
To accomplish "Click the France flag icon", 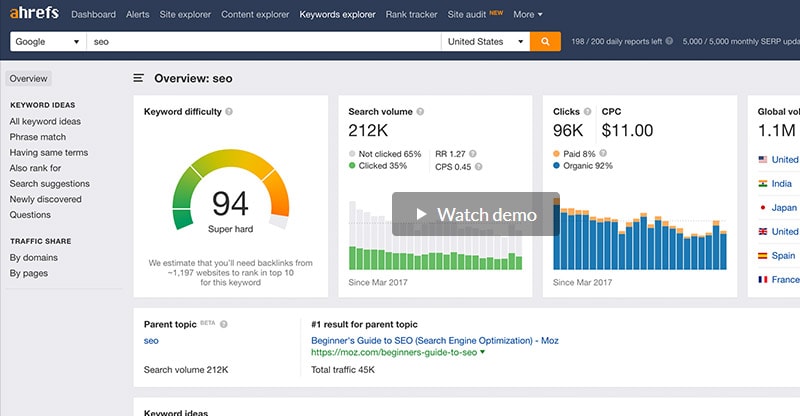I will tap(763, 279).
